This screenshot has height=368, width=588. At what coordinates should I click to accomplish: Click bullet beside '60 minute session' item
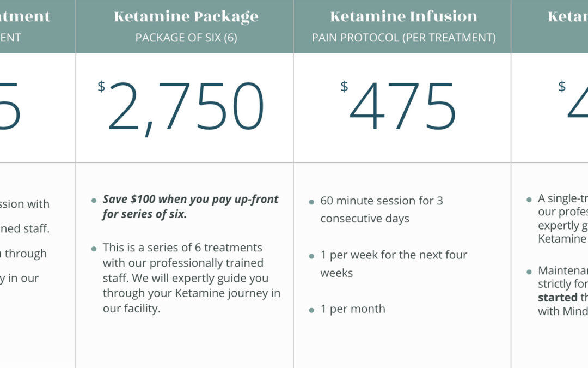311,202
